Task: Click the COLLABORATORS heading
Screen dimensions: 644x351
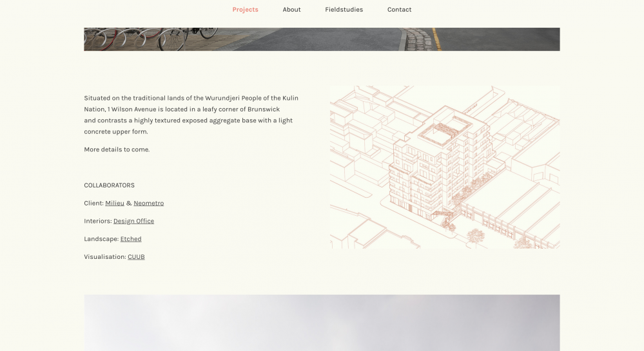Action: [109, 185]
